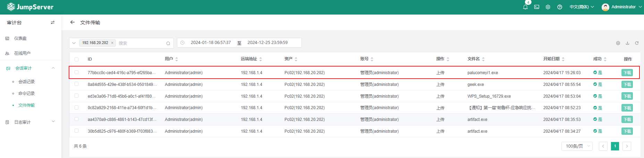Open 会话记录 submenu item
Viewport: 644px width, 158px height.
pyautogui.click(x=27, y=82)
